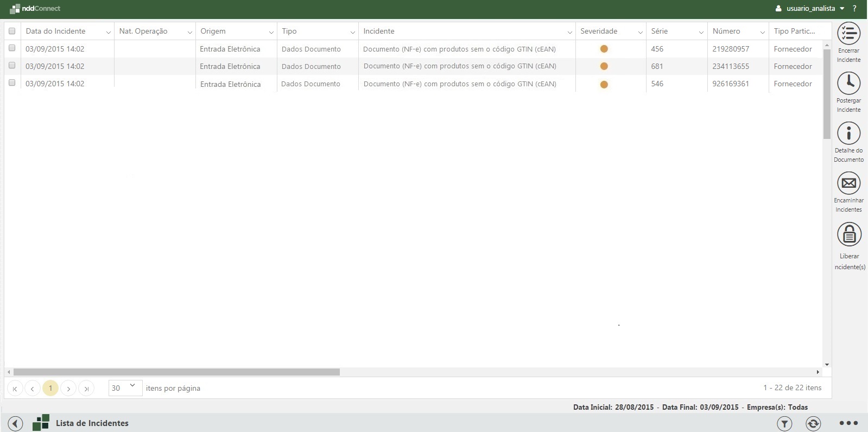The image size is (868, 432).
Task: Click the Liberar Incidente(s) lock icon
Action: tap(848, 234)
